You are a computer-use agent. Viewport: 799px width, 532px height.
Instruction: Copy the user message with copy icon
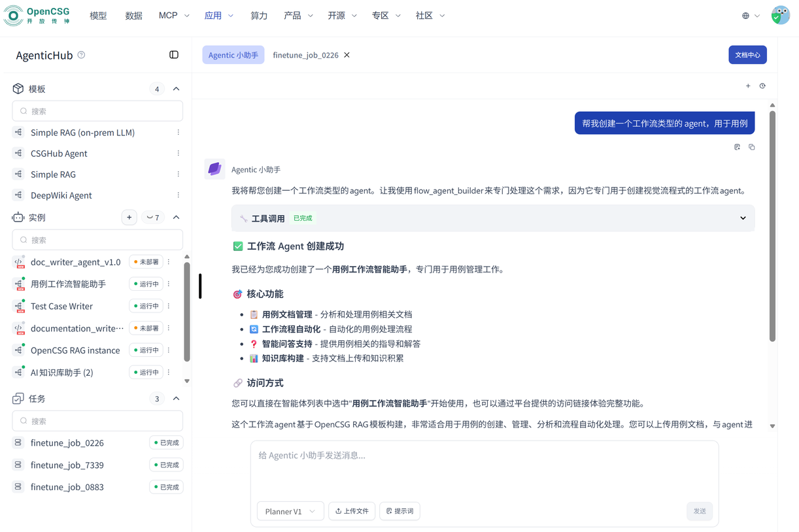pos(752,147)
